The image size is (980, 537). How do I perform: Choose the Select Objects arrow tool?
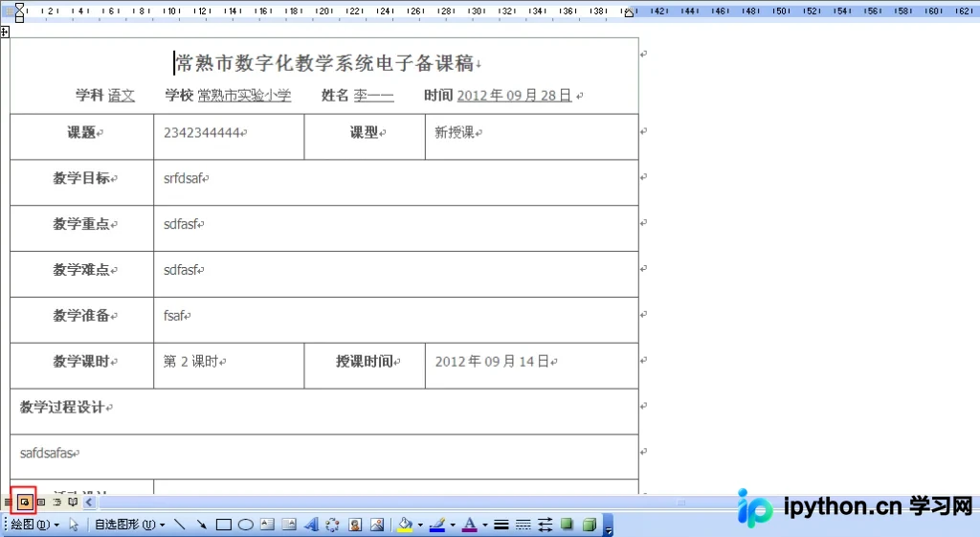(73, 525)
